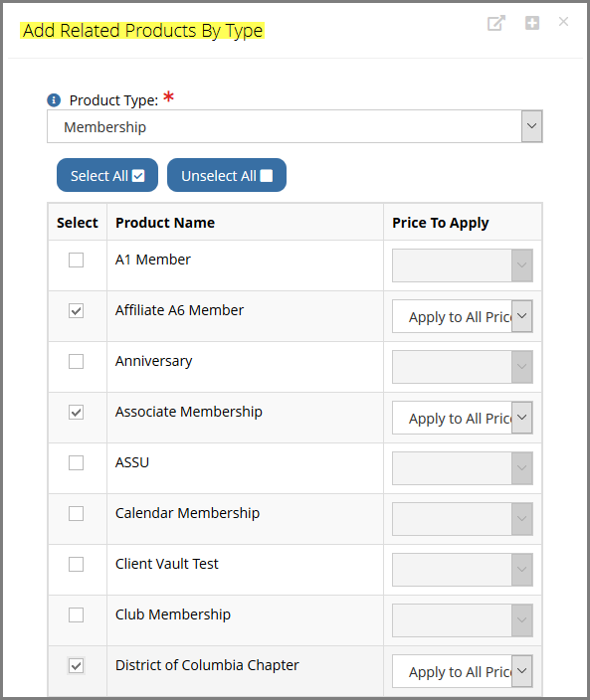Expand Associate Membership price dropdown
The image size is (590, 700).
coord(463,418)
